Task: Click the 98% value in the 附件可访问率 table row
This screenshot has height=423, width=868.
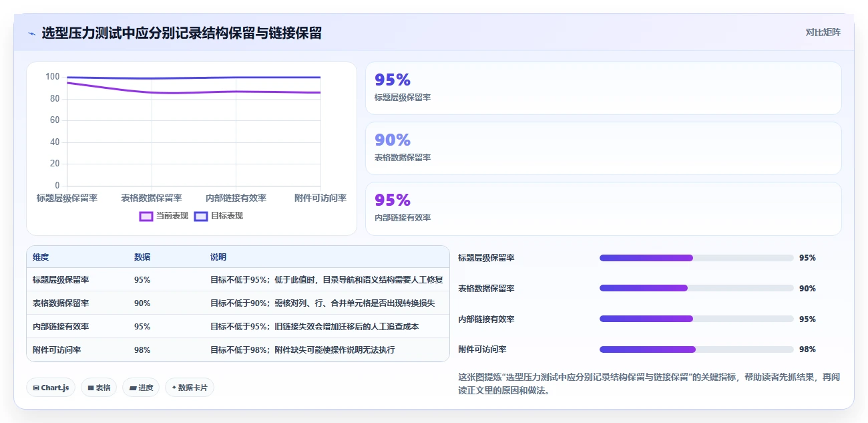Action: [142, 350]
